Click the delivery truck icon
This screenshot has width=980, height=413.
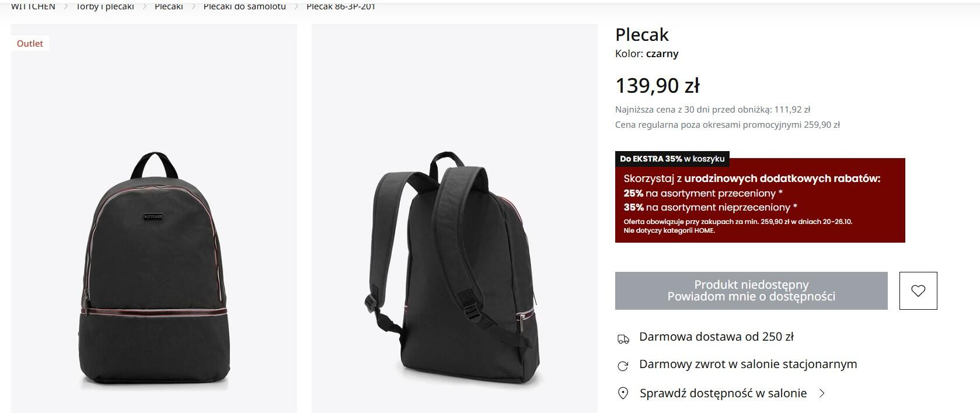(623, 339)
